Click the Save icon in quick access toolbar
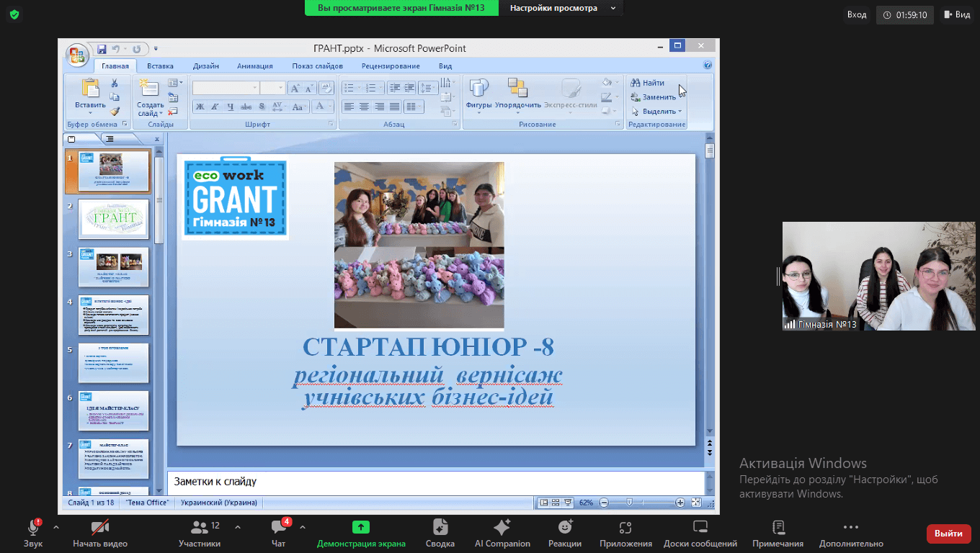The width and height of the screenshot is (980, 553). click(102, 49)
